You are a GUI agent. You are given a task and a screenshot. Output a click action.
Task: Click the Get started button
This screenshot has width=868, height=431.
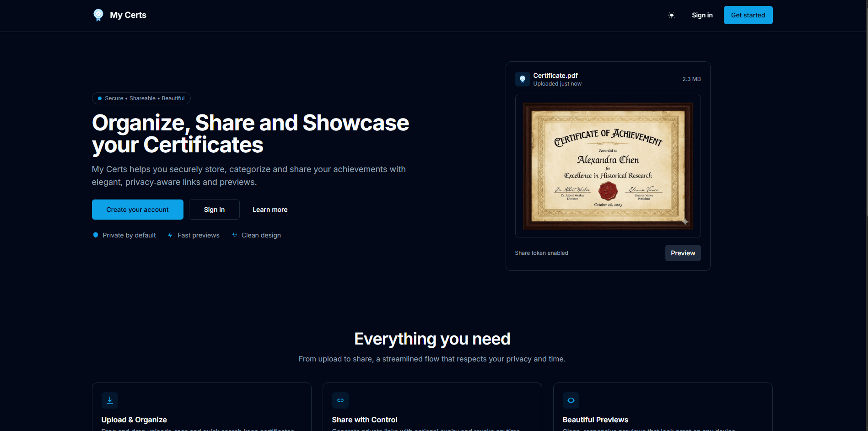[748, 15]
